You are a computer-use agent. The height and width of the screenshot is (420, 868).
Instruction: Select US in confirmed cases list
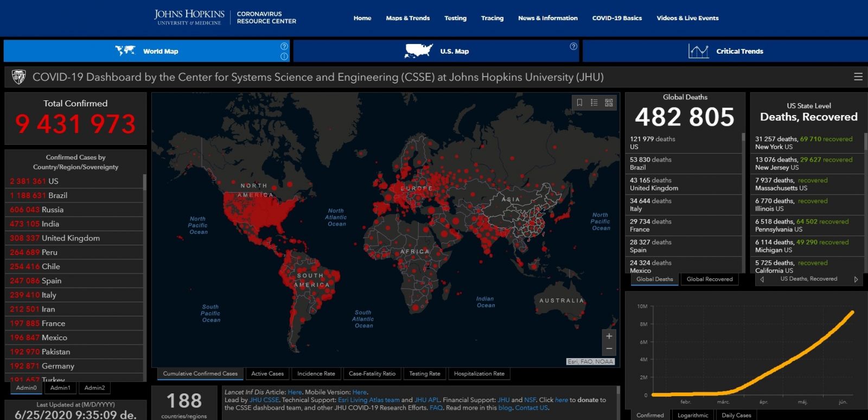tap(74, 181)
